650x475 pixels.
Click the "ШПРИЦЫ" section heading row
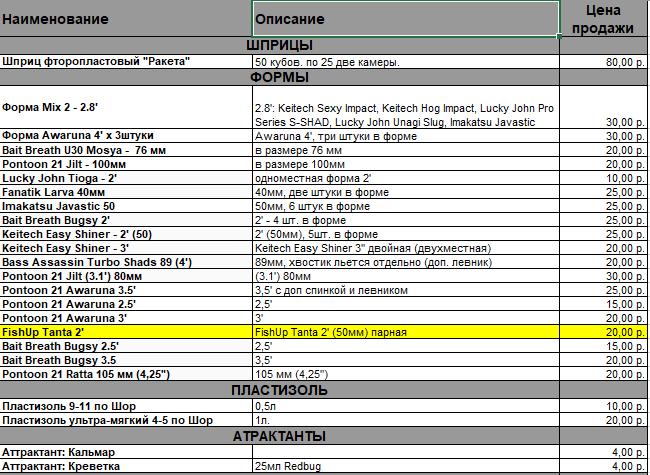279,45
